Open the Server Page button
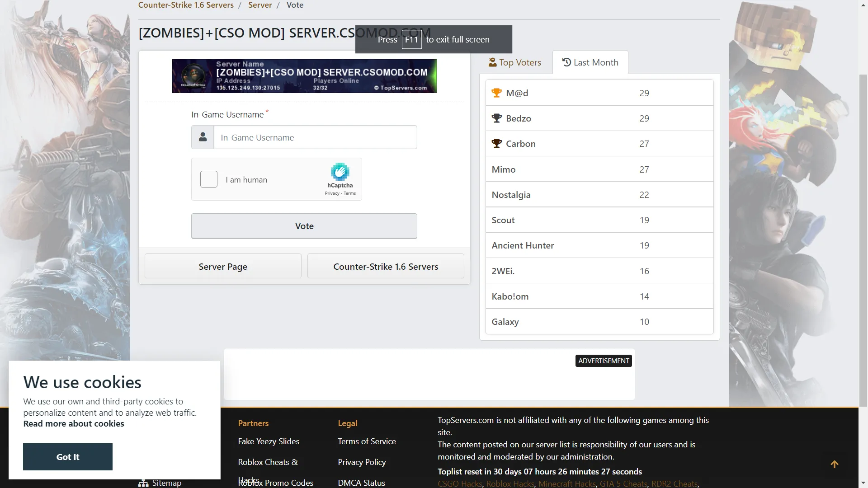The height and width of the screenshot is (488, 868). pos(223,266)
